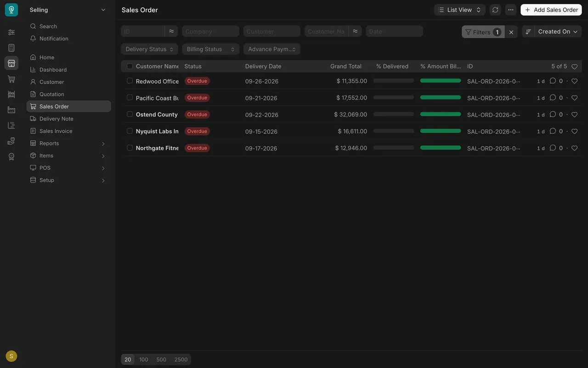Open the Accounting icon in left rail
This screenshot has height=368, width=588.
pyautogui.click(x=11, y=48)
